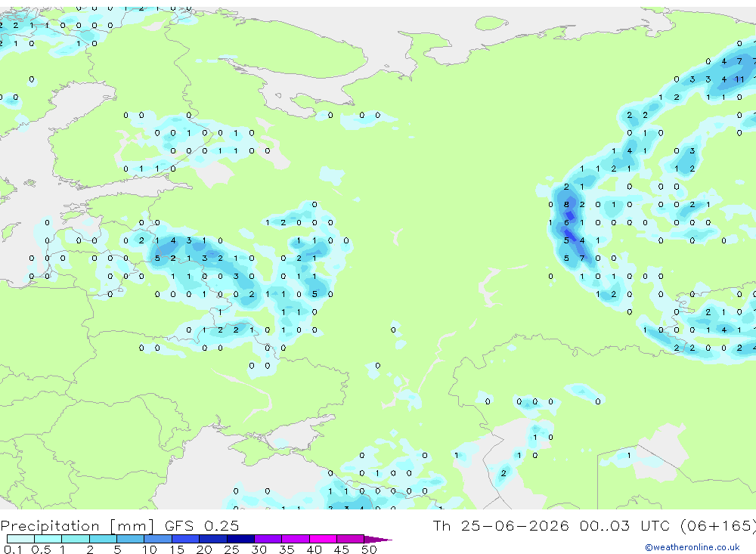Screen dimensions: 756x554
Task: Click the '11' precipitation value on the map
Action: tap(739, 79)
